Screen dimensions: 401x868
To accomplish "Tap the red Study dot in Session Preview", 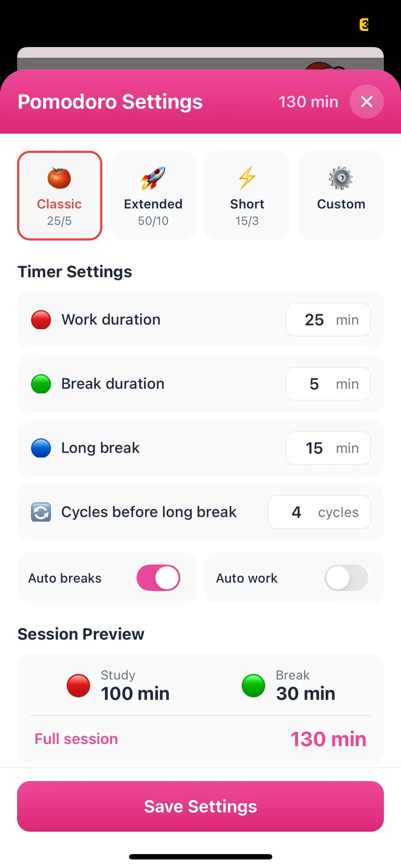I will (x=78, y=685).
